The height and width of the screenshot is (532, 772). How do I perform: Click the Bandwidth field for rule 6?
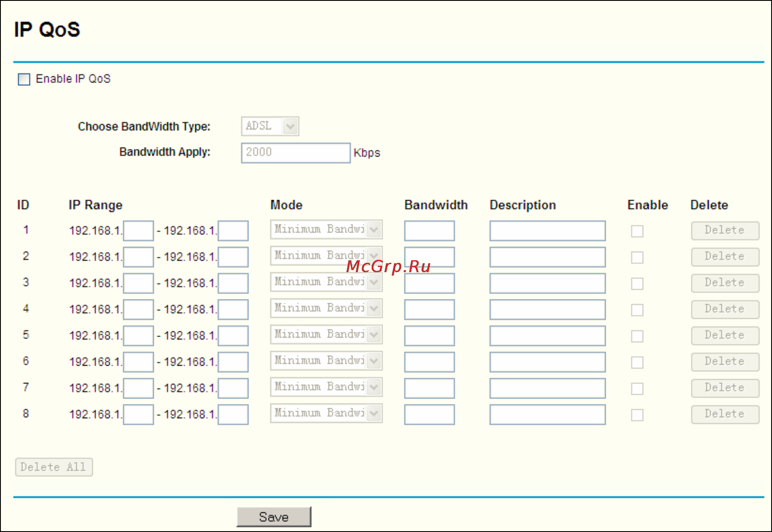(429, 362)
